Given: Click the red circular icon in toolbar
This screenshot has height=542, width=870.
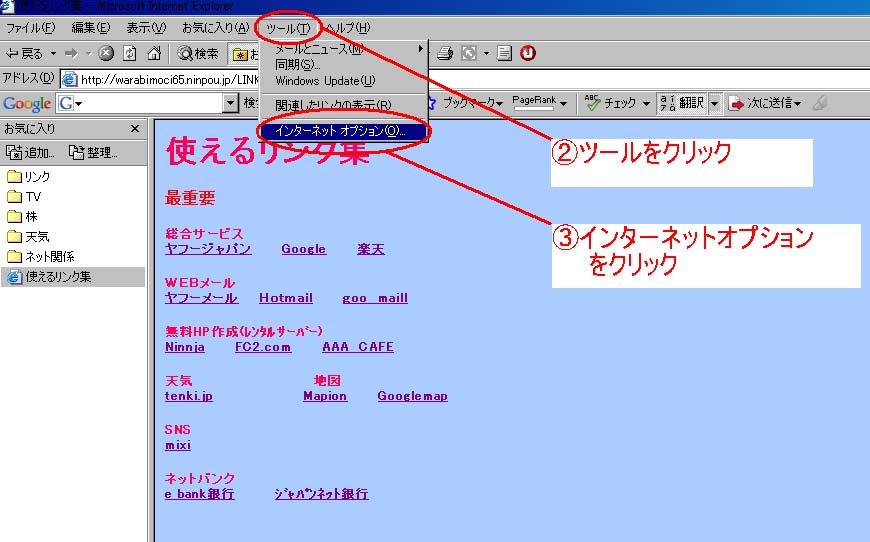Looking at the screenshot, I should (528, 53).
